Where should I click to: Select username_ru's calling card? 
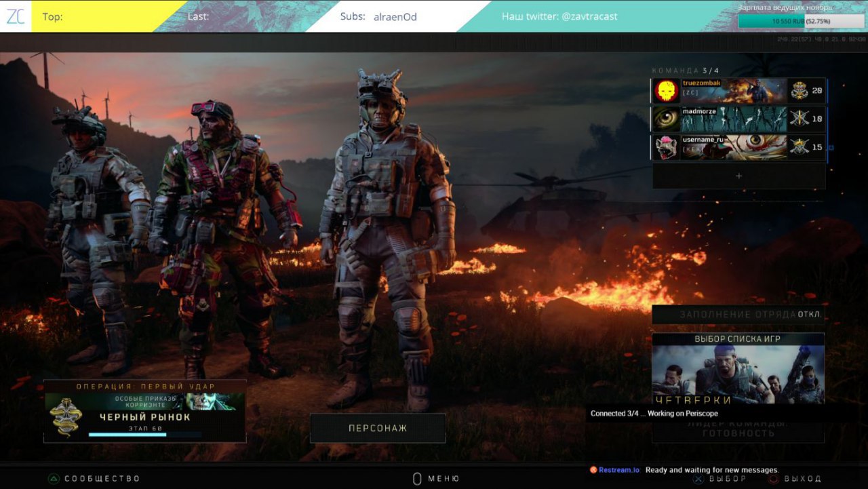pyautogui.click(x=734, y=147)
